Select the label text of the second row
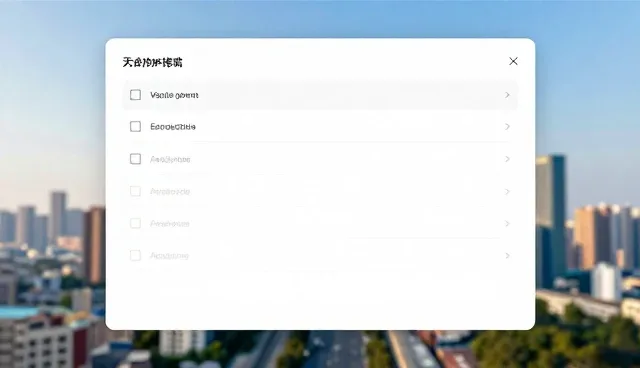The width and height of the screenshot is (640, 368). (173, 126)
